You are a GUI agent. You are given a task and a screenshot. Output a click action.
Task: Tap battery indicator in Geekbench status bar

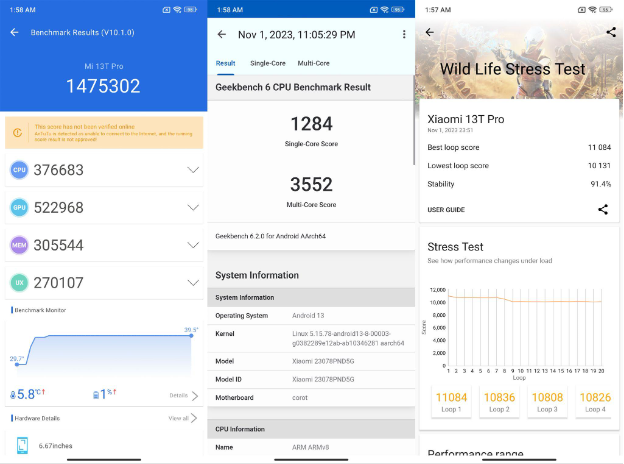tap(398, 10)
